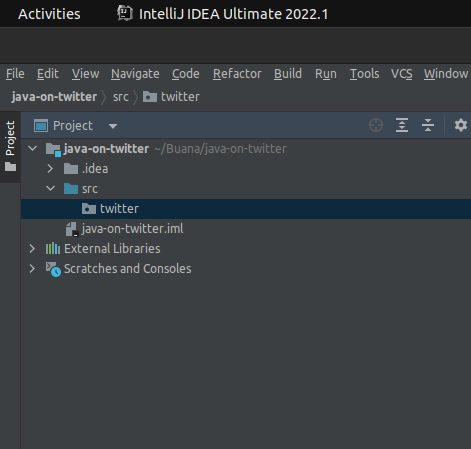Open the Project panel gear settings
Viewport: 471px width, 449px height.
pyautogui.click(x=461, y=125)
